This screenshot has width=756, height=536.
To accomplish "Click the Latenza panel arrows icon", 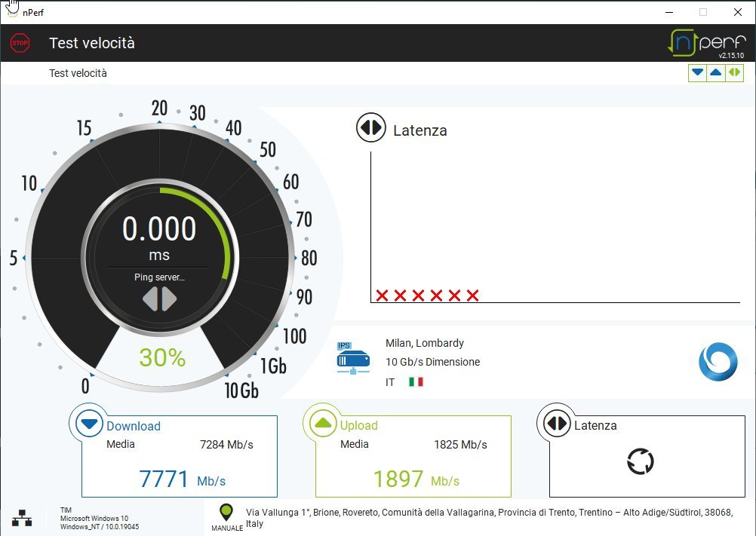I will [557, 424].
